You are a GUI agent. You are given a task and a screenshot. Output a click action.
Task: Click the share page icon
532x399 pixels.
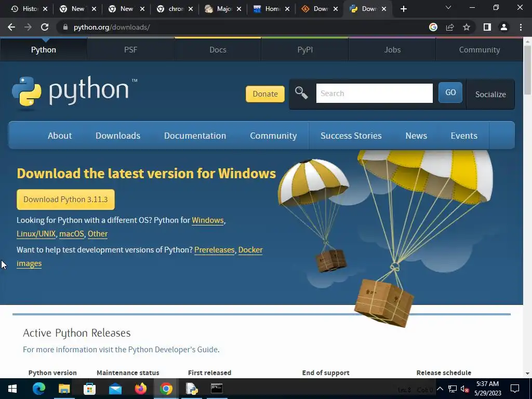[450, 27]
